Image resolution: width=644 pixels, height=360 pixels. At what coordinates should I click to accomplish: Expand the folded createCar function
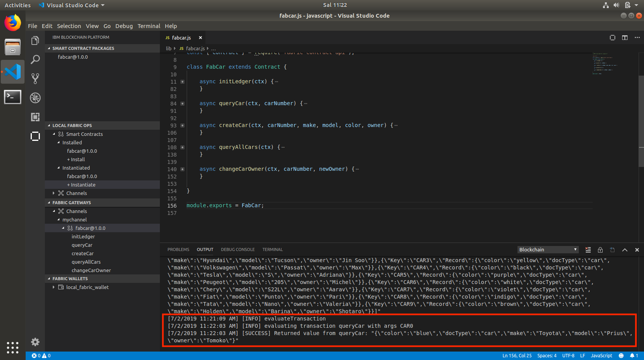pyautogui.click(x=182, y=126)
